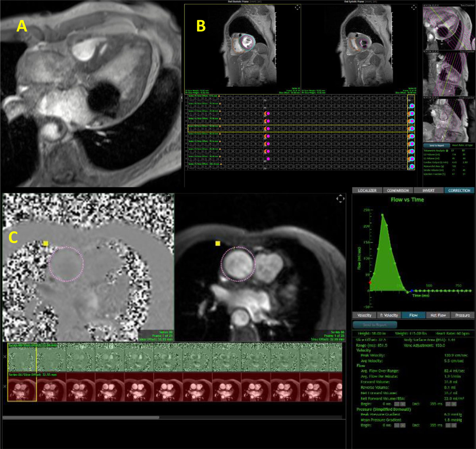Screen dimensions: 476x449
Task: Click the blue end marker on flow graph
Action: 411,290
